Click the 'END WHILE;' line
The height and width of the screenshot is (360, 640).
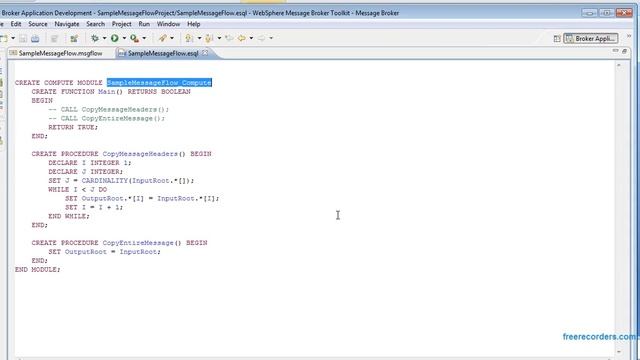pyautogui.click(x=69, y=216)
